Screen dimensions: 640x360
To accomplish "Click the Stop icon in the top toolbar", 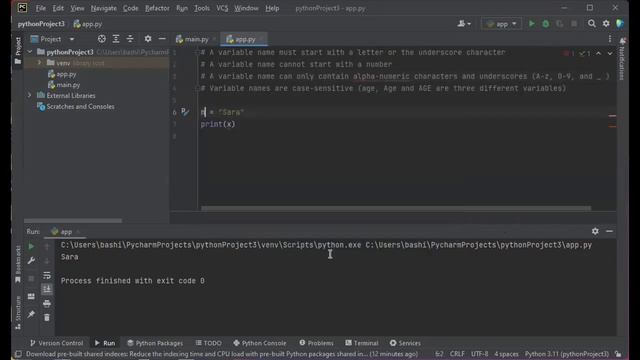I will coord(574,24).
